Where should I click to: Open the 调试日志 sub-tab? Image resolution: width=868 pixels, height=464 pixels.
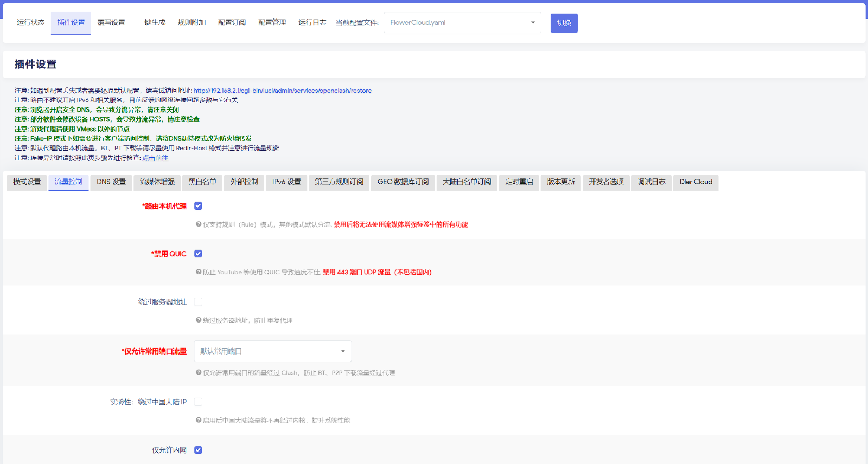coord(652,182)
